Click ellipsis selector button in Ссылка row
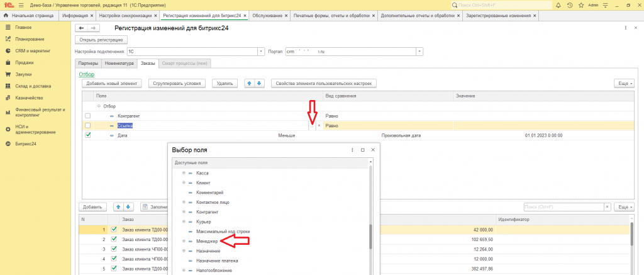Viewport: 644px width, 275px height. [312, 126]
